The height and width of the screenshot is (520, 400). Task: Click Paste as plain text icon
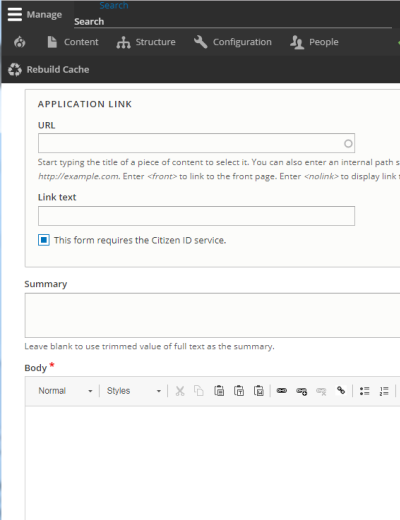click(239, 391)
